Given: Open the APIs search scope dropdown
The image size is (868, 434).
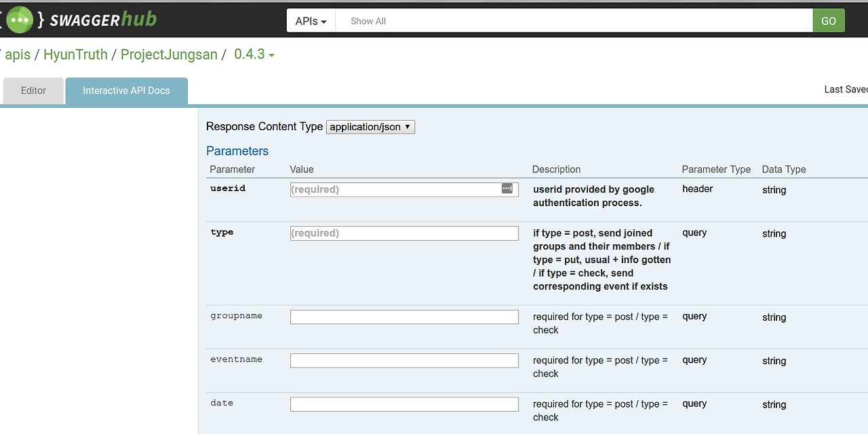Looking at the screenshot, I should [x=311, y=21].
